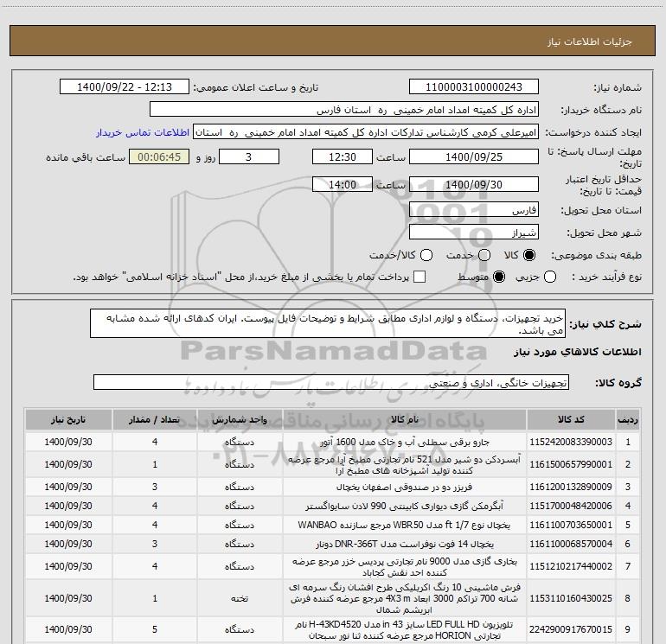Choose the جزیی purchase type radio
666x644 pixels.
coord(549,277)
